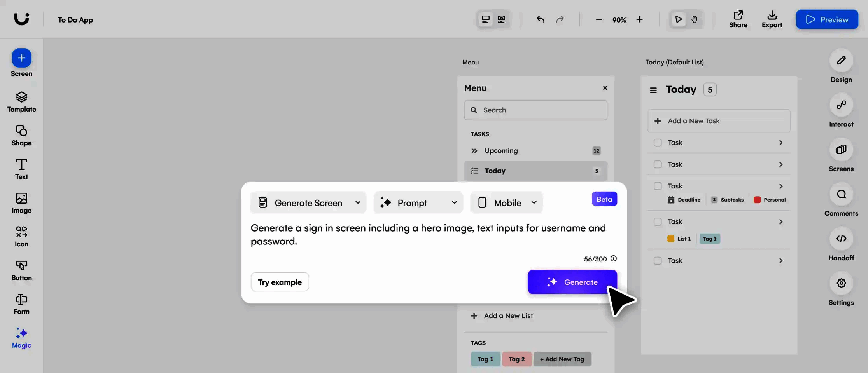This screenshot has height=373, width=868.
Task: Click the orange List 1 label
Action: (679, 239)
